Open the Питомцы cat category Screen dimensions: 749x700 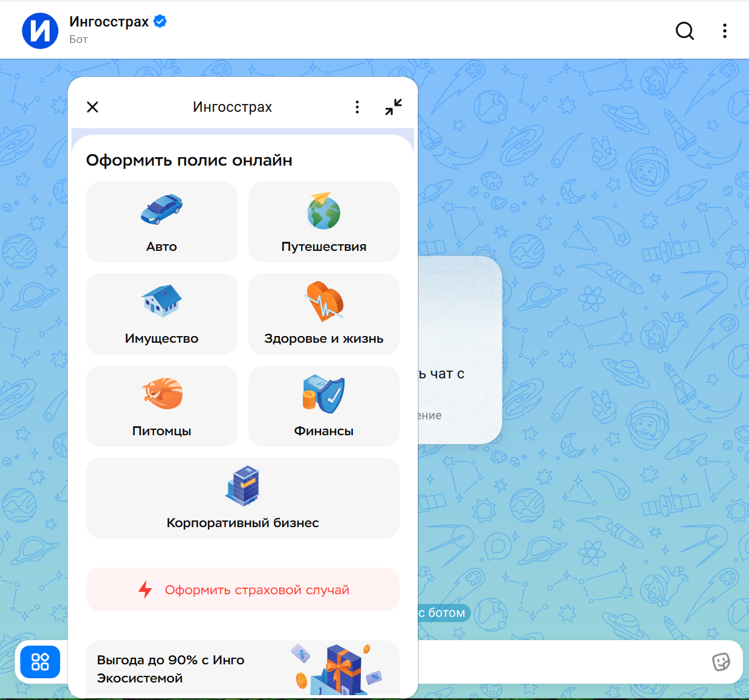coord(161,406)
